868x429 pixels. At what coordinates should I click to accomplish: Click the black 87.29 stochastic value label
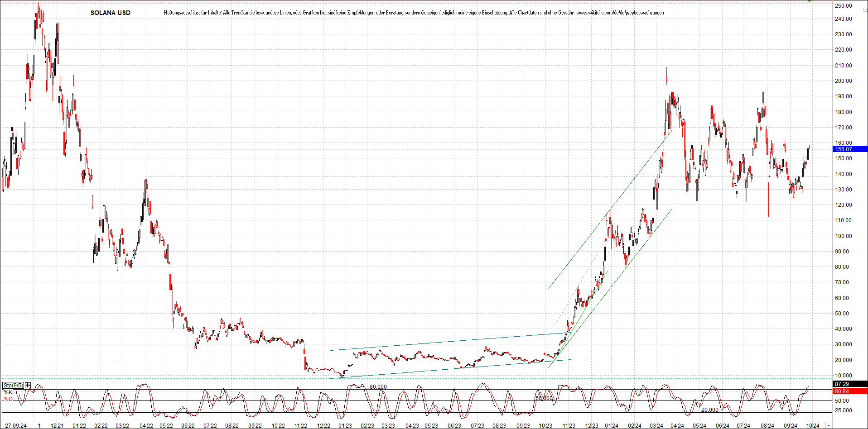point(850,384)
